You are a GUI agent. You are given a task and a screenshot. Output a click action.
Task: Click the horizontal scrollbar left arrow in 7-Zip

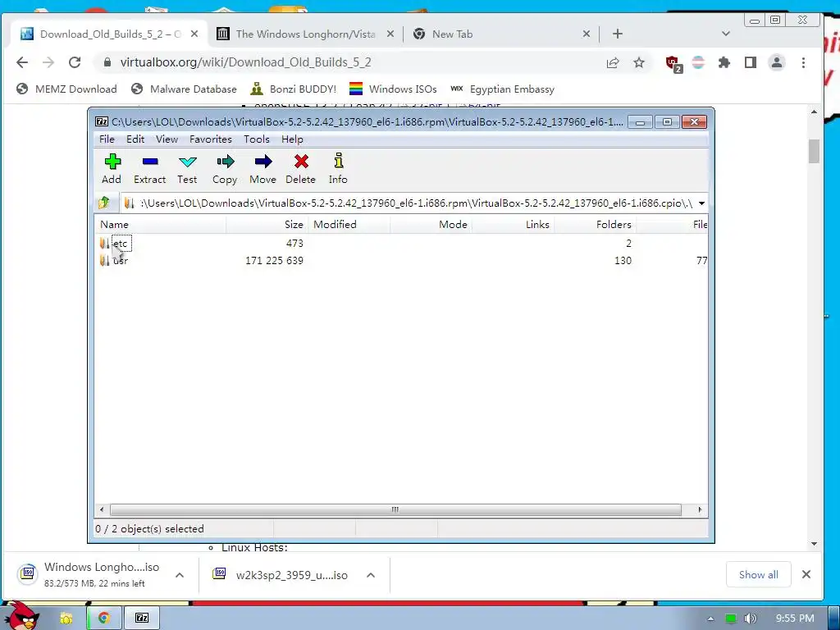pos(102,509)
